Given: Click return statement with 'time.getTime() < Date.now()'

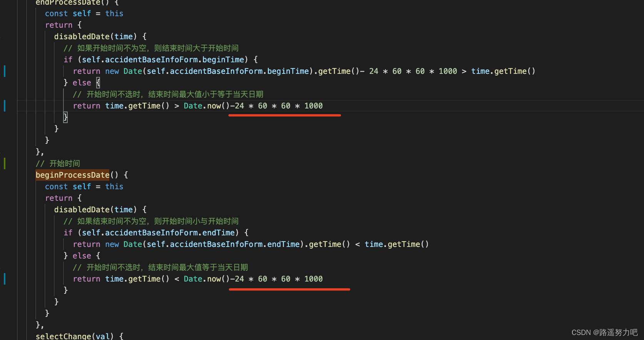Looking at the screenshot, I should tap(198, 279).
